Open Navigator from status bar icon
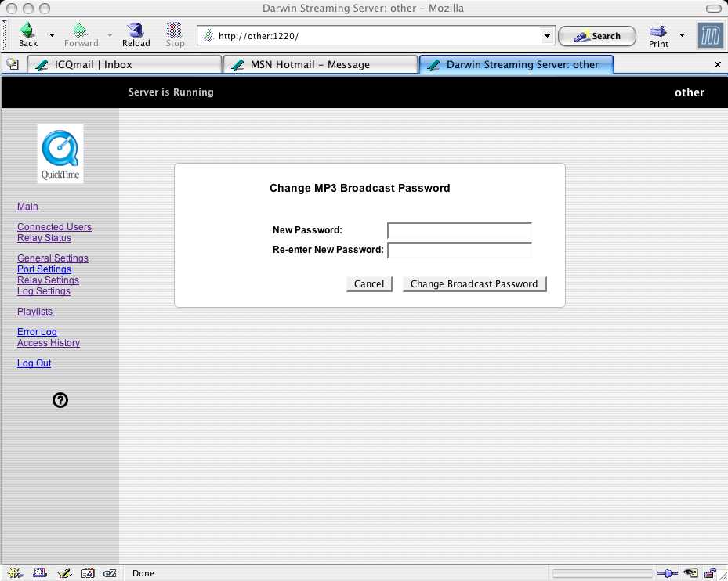The image size is (728, 581). tap(16, 573)
